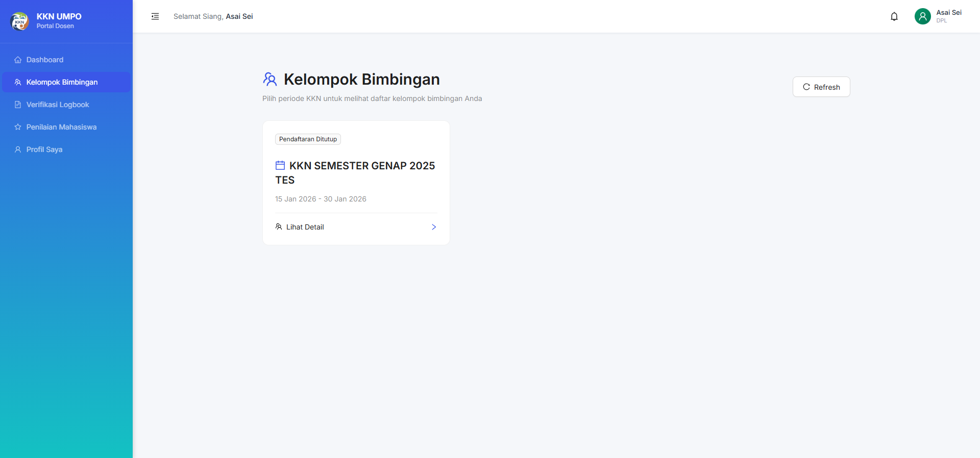Go to Verifikasi Logbook page
Image resolution: width=980 pixels, height=458 pixels.
click(66, 105)
